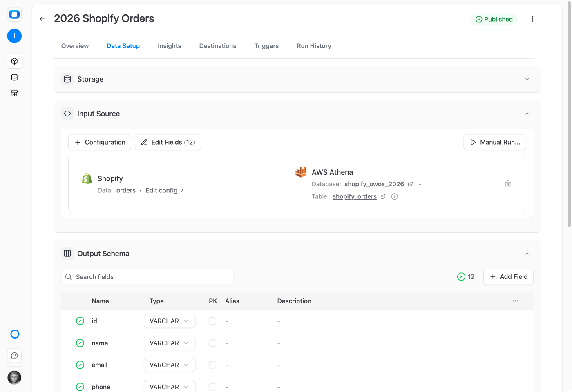The image size is (572, 392).
Task: Open the external link icon beside shopify_orders
Action: tap(383, 196)
